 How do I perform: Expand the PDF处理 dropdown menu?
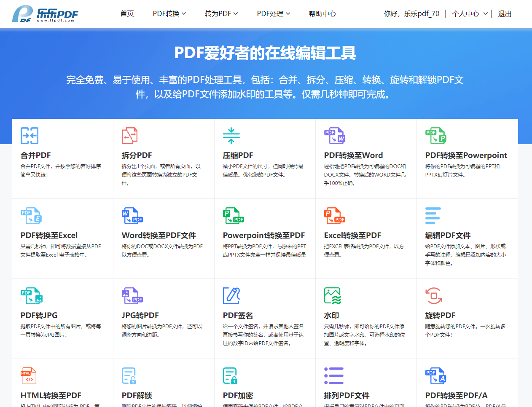[x=274, y=14]
